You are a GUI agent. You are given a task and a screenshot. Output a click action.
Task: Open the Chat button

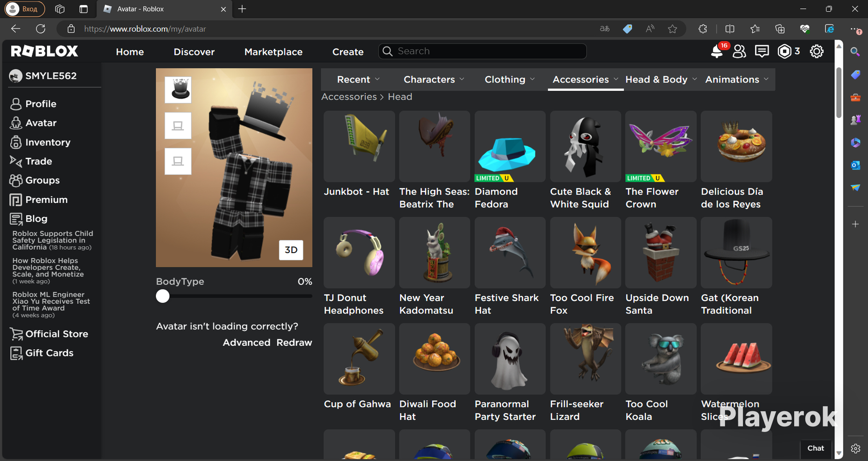(x=815, y=448)
